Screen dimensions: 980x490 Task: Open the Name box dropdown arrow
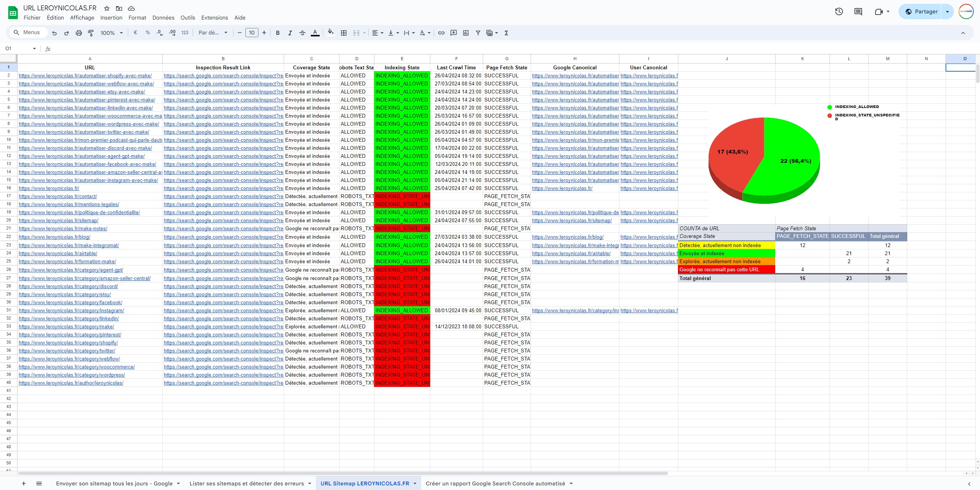[34, 49]
